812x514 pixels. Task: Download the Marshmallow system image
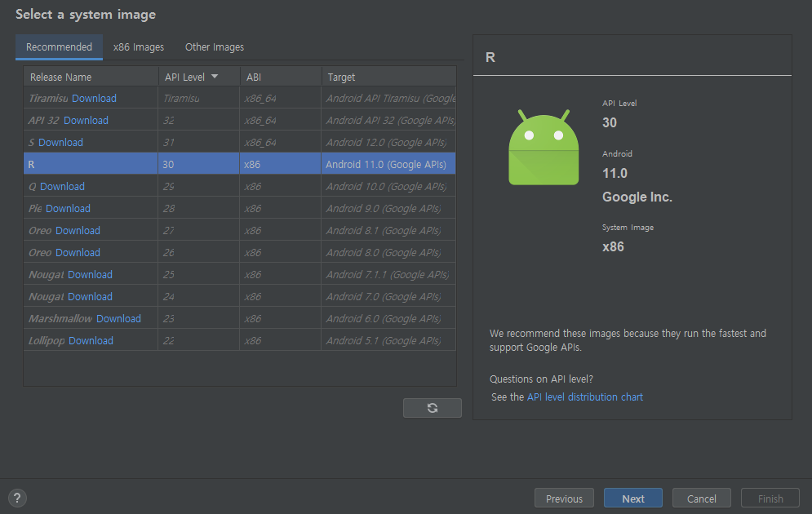118,318
